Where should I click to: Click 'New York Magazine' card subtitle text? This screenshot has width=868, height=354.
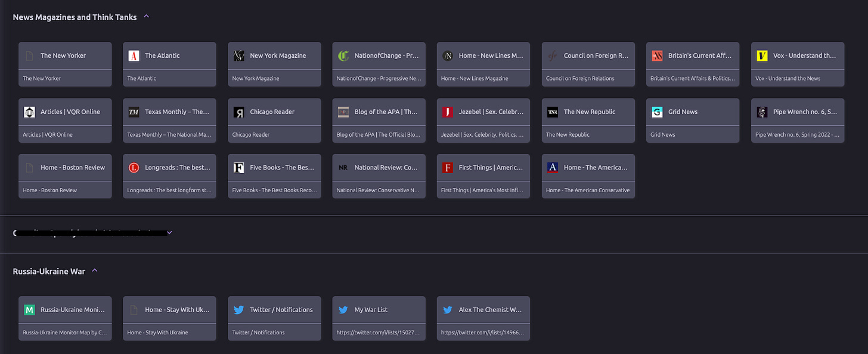click(255, 78)
